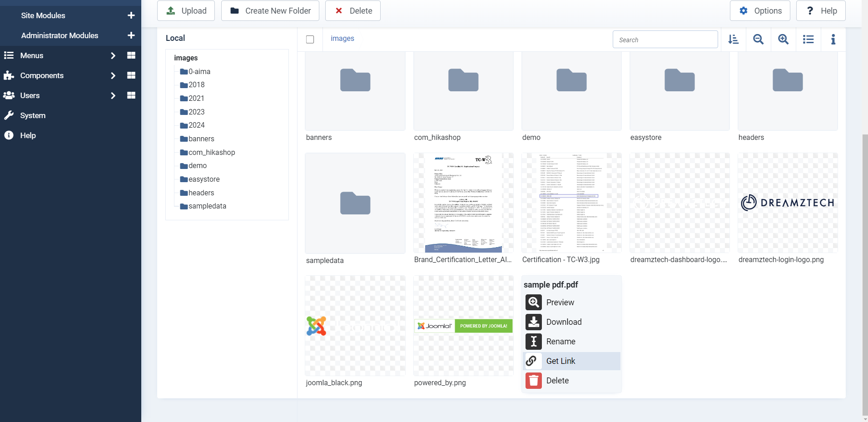Open the banners folder thumbnail

pyautogui.click(x=355, y=91)
